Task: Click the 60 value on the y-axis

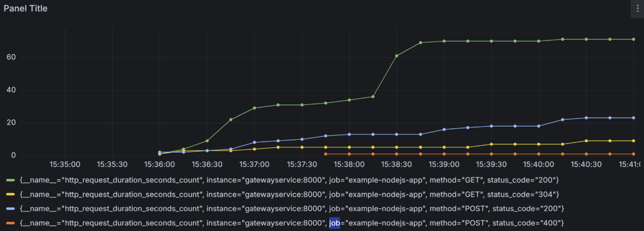Action: tap(11, 58)
